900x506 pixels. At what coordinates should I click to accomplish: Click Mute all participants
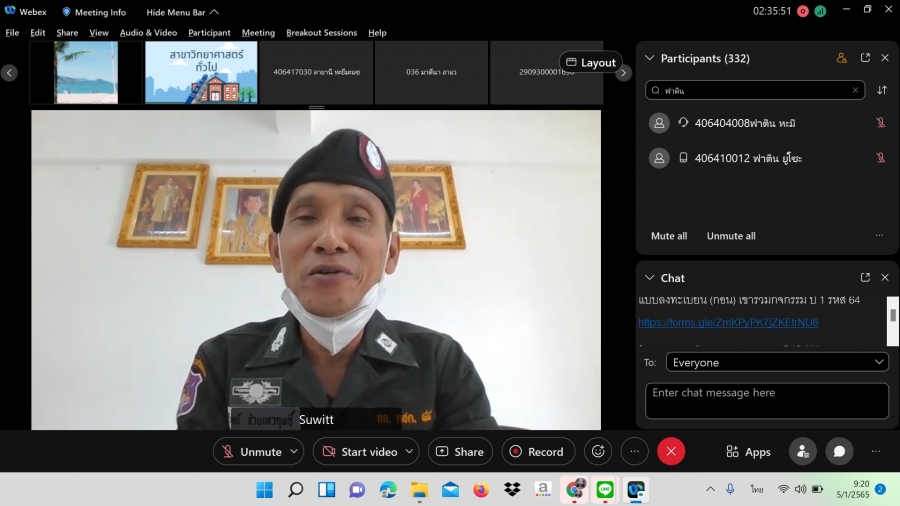tap(669, 236)
